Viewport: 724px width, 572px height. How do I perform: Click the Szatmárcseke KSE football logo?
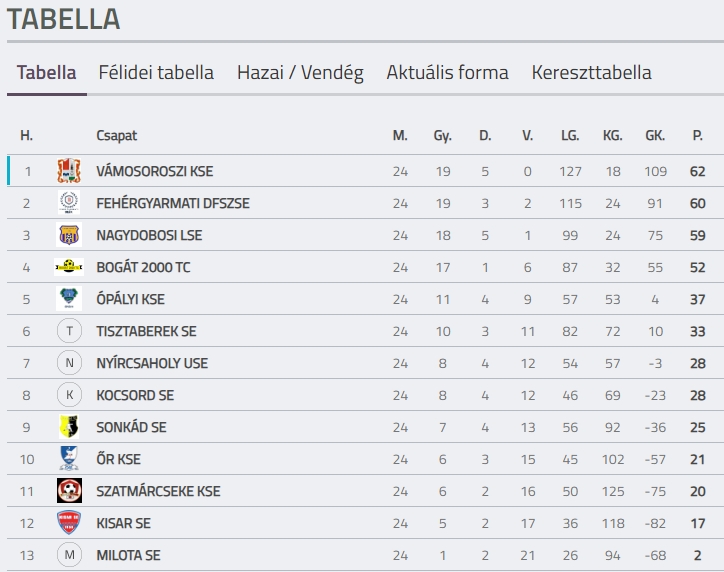69,490
